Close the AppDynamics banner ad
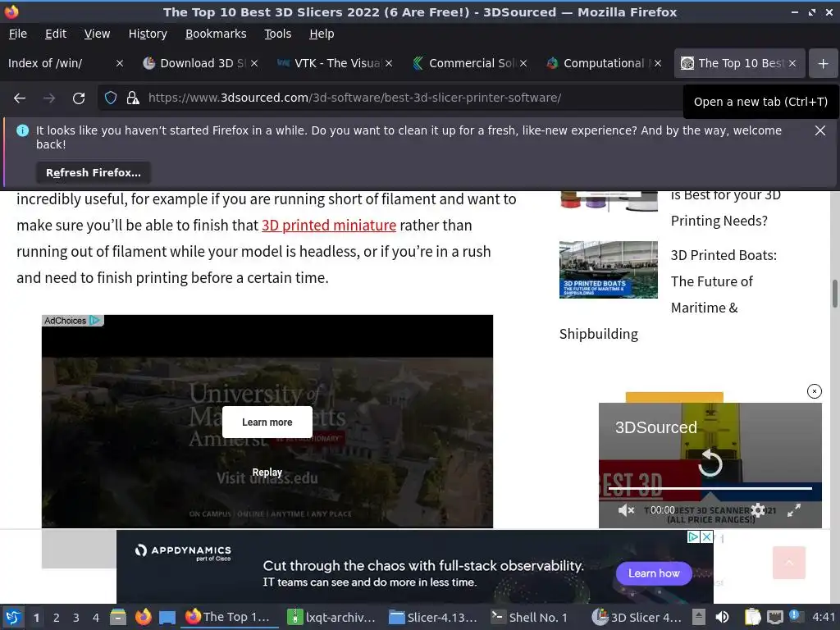This screenshot has height=630, width=840. (x=706, y=536)
